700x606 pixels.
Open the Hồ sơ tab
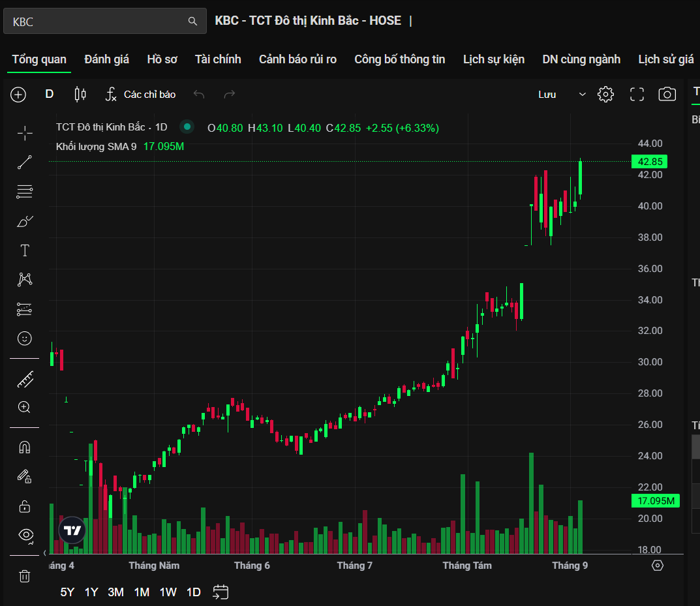coord(162,59)
